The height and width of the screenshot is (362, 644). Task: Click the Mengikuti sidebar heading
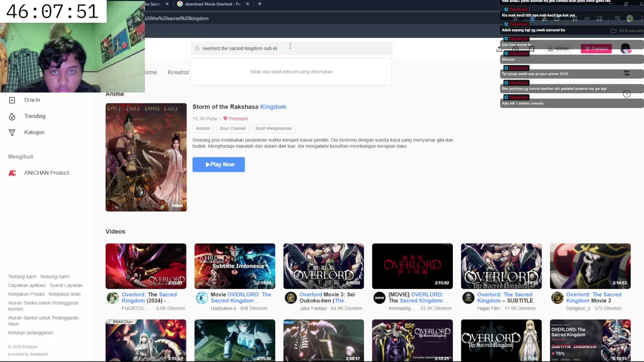click(21, 157)
